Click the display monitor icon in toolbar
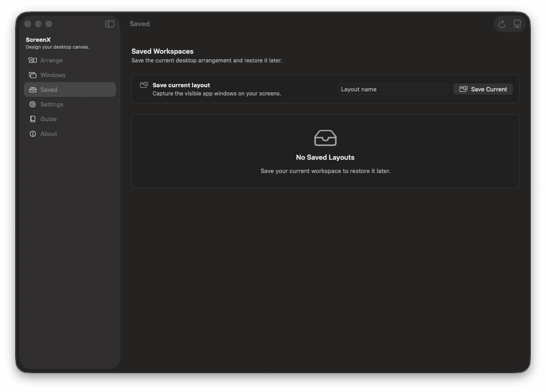Screen dimensions: 546x392 (517, 24)
